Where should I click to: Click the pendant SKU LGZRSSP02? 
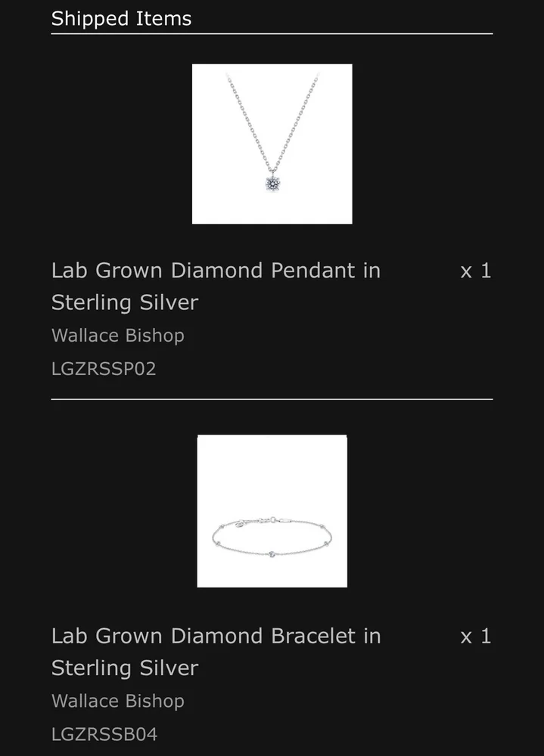[104, 369]
